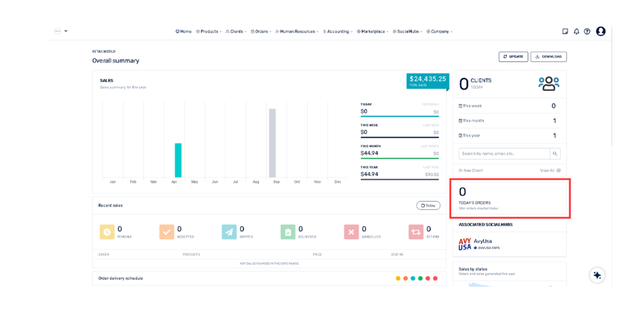644x322 pixels.
Task: Open the help question mark icon
Action: (587, 32)
